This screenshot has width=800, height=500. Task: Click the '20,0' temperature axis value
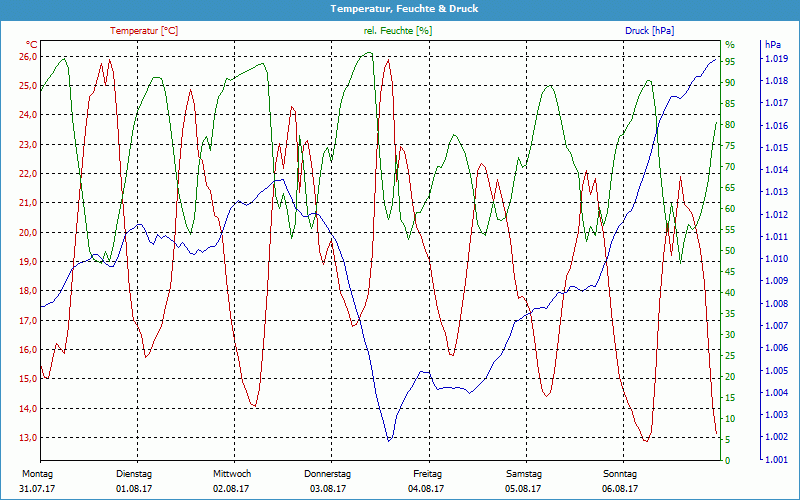click(x=28, y=233)
